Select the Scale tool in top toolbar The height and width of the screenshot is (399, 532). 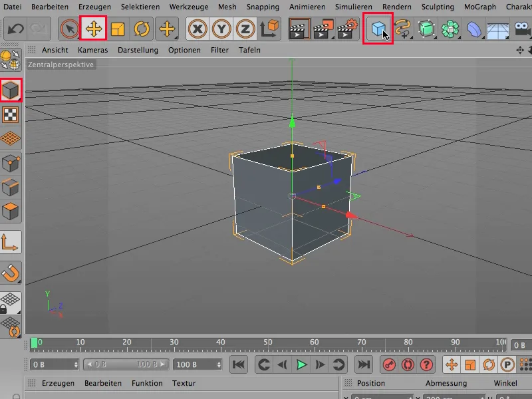(x=118, y=29)
